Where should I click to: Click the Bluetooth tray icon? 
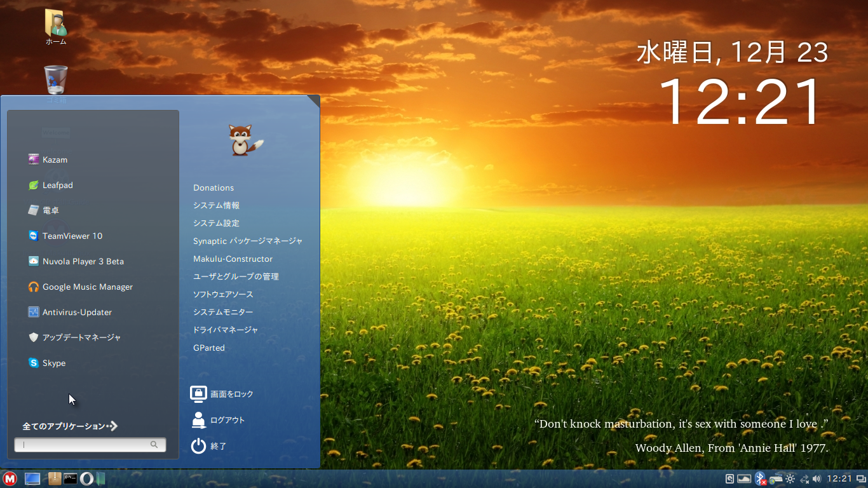759,478
